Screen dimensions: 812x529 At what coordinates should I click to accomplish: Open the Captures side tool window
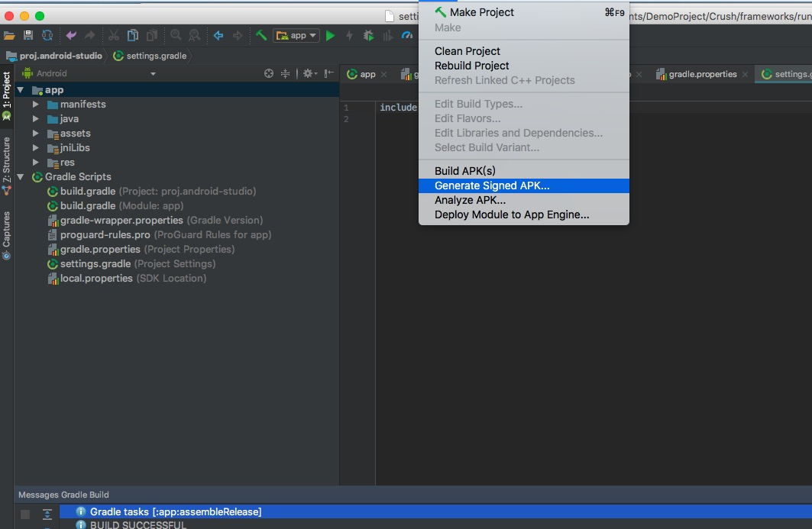pos(6,236)
